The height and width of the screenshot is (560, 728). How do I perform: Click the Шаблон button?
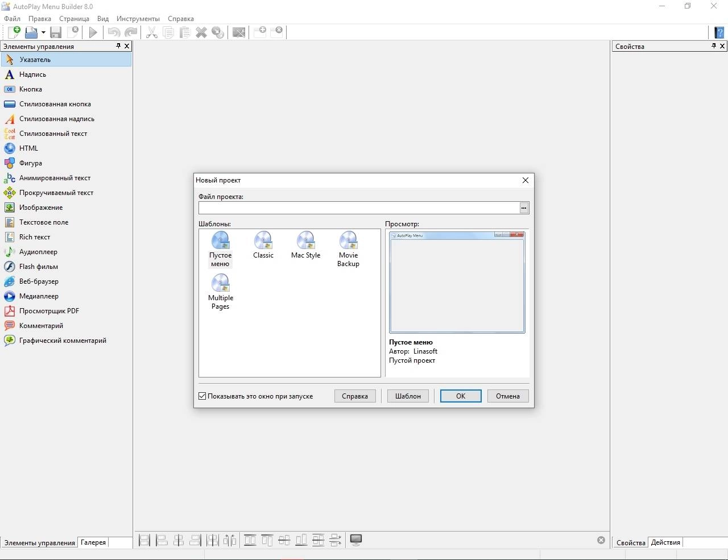point(408,396)
